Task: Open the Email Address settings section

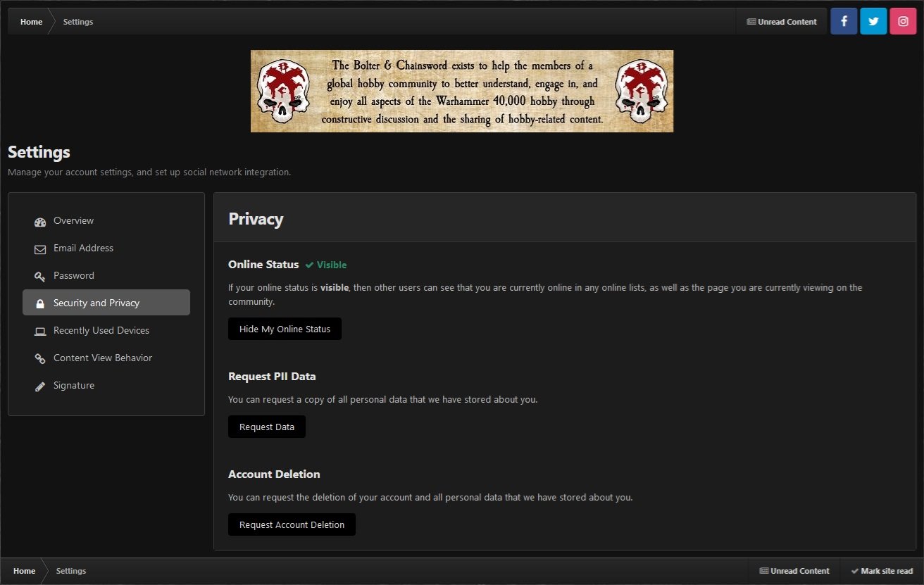Action: 83,249
